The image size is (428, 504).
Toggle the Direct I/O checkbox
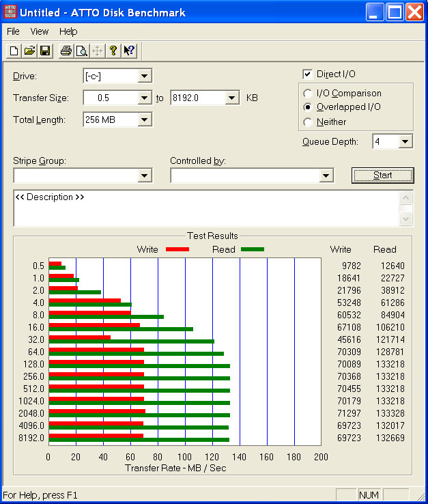point(307,74)
